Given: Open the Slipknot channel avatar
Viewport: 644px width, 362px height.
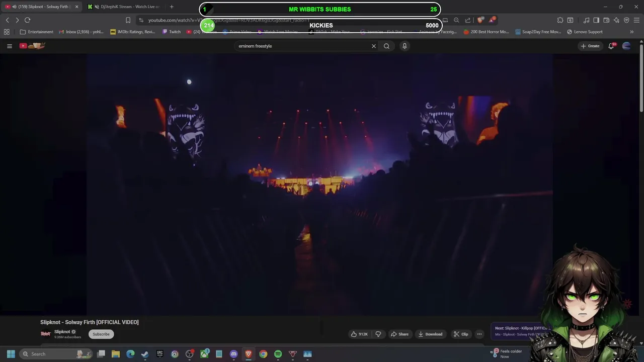Looking at the screenshot, I should pyautogui.click(x=46, y=334).
